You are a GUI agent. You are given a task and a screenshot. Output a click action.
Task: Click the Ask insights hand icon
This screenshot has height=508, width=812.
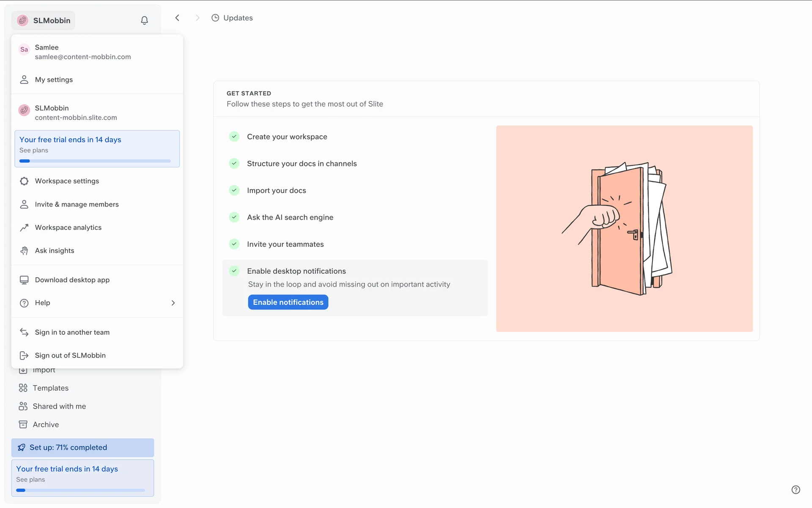pyautogui.click(x=24, y=251)
